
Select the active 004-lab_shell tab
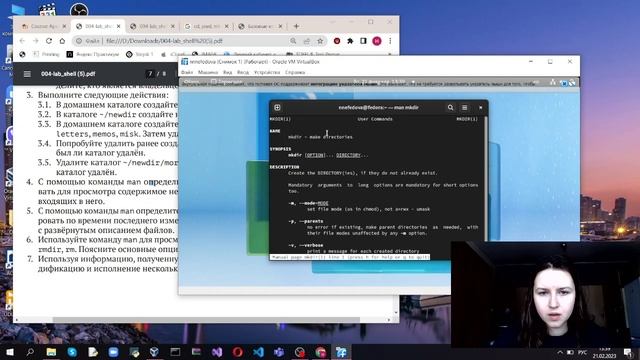coord(98,26)
